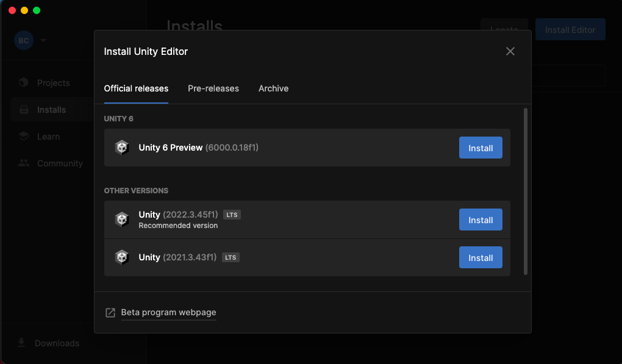Install Unity 2021.3.43f1 LTS
Viewport: 622px width, 364px height.
[481, 257]
